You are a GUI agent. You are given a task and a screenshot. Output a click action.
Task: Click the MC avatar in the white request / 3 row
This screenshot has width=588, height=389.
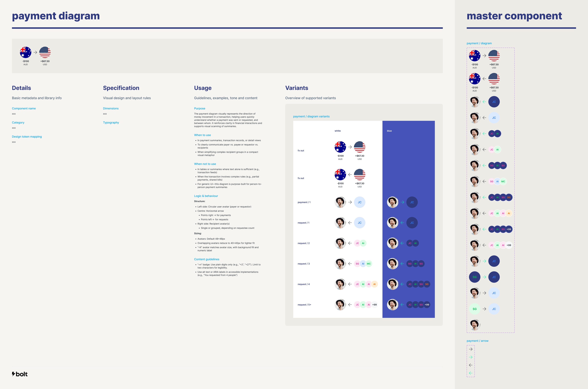[x=369, y=264]
